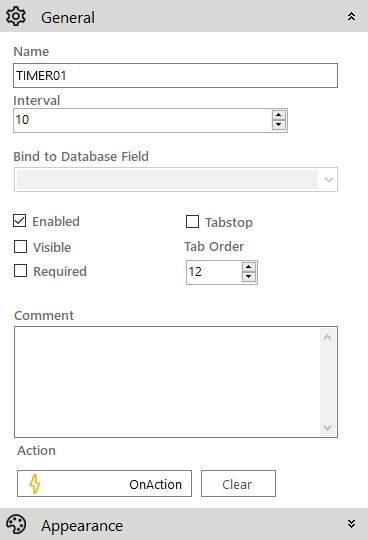Click the General section header
368x540 pixels.
point(184,16)
